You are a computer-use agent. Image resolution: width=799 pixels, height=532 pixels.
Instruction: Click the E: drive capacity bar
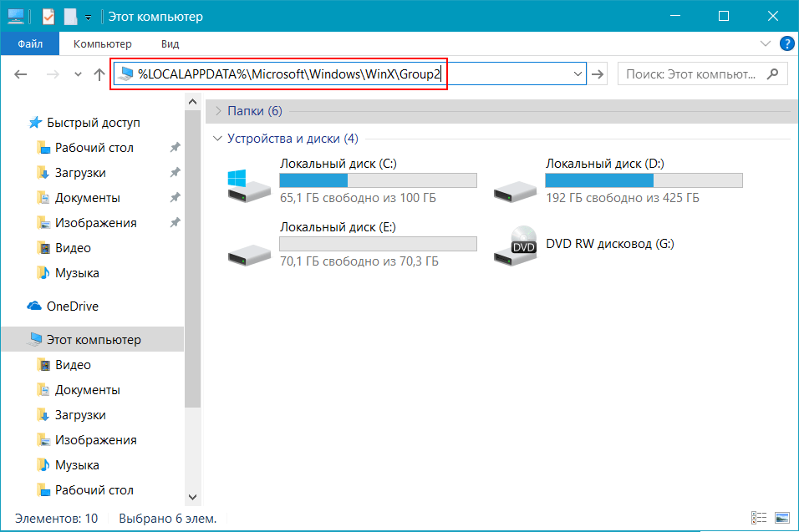coord(378,244)
